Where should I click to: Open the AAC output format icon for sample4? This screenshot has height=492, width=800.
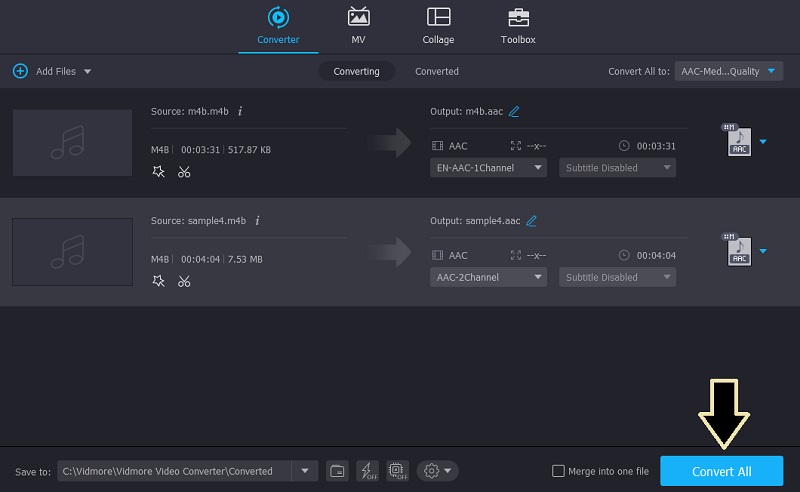pyautogui.click(x=739, y=251)
